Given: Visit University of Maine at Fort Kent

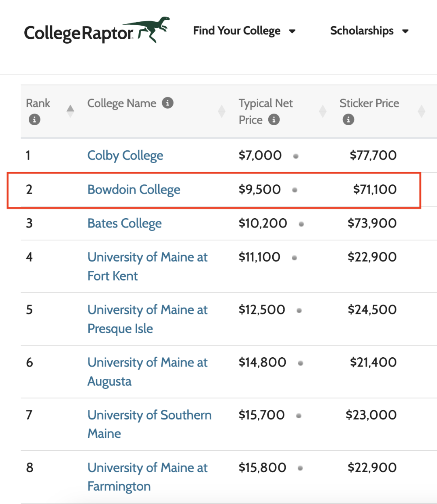Looking at the screenshot, I should 148,266.
